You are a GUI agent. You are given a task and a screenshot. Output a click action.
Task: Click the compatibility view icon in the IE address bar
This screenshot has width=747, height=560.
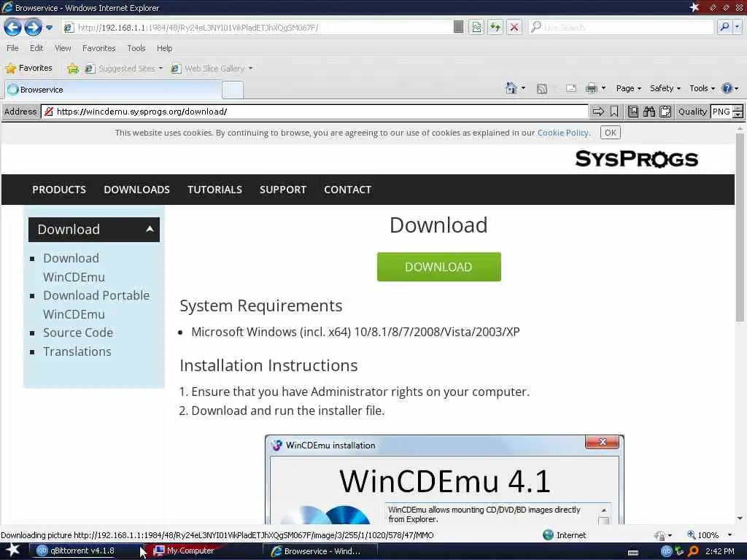point(476,27)
